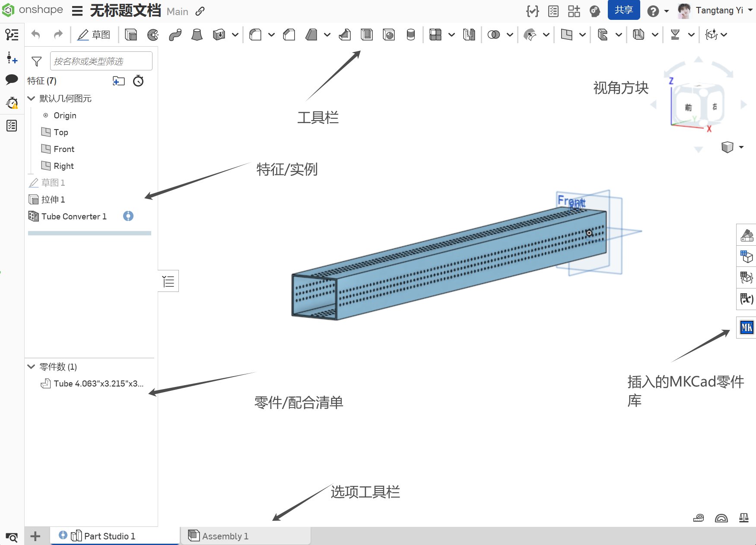Viewport: 756px width, 545px height.
Task: Open the Tangtang Yi account menu
Action: 715,10
